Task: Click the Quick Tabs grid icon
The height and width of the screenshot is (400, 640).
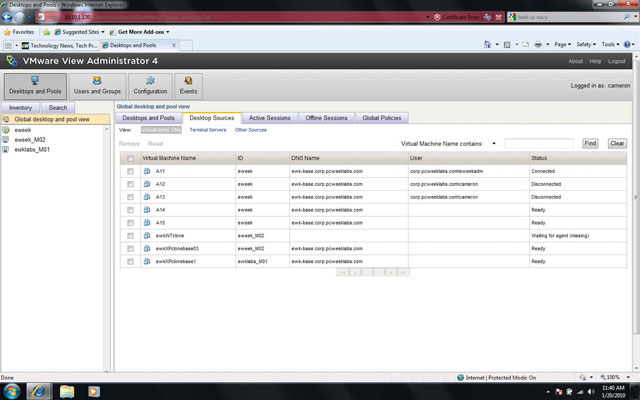Action: point(8,45)
